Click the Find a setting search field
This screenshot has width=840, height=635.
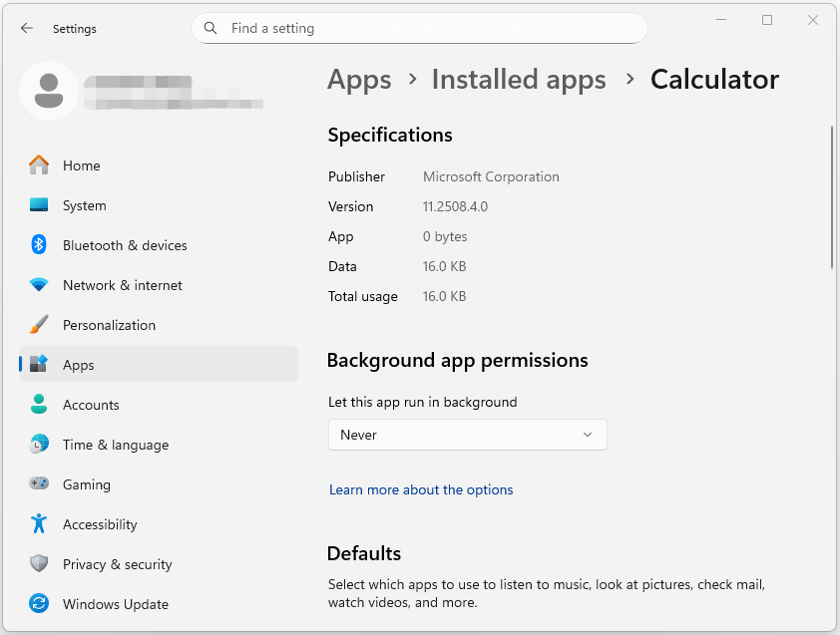coord(419,28)
